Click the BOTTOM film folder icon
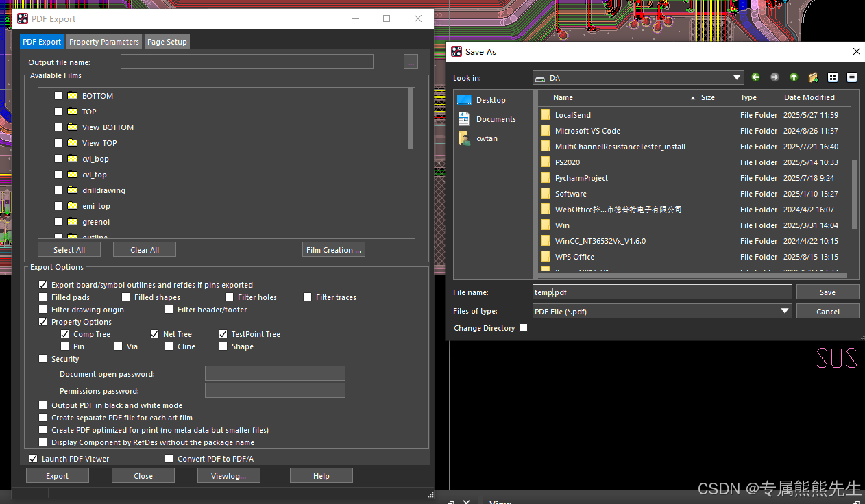 pos(72,96)
